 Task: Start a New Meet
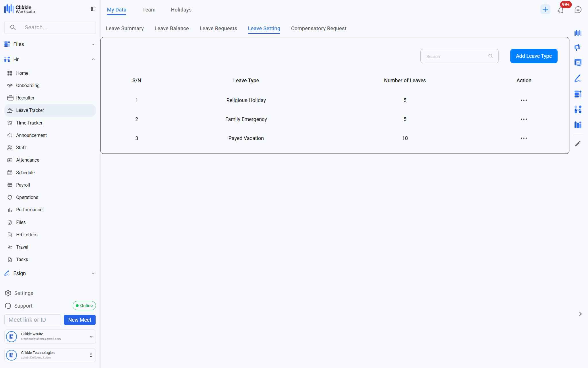[x=80, y=320]
